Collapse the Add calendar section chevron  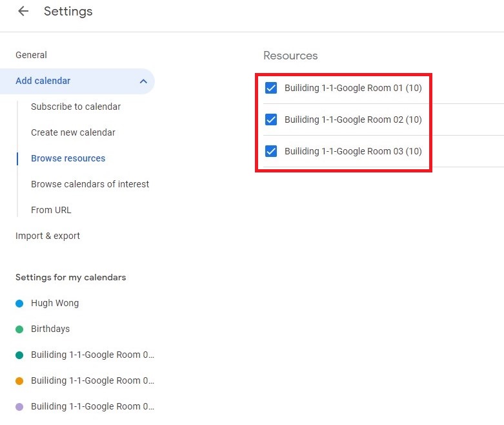coord(143,81)
